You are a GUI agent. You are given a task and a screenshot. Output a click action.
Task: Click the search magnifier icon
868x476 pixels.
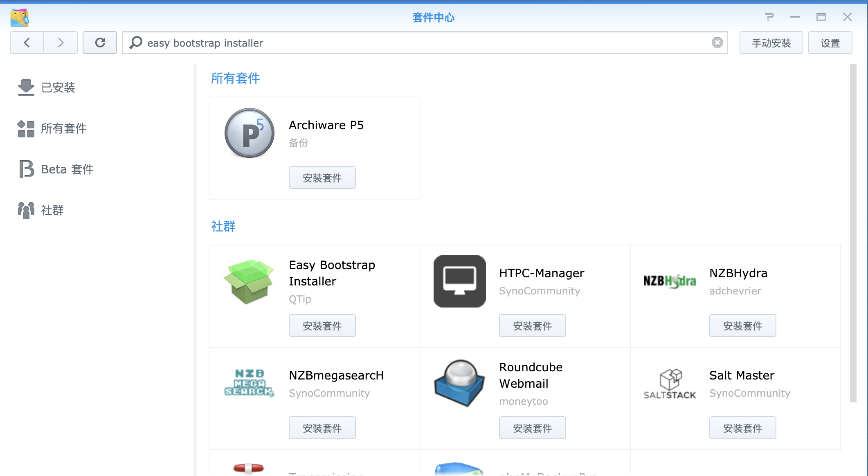click(x=135, y=43)
